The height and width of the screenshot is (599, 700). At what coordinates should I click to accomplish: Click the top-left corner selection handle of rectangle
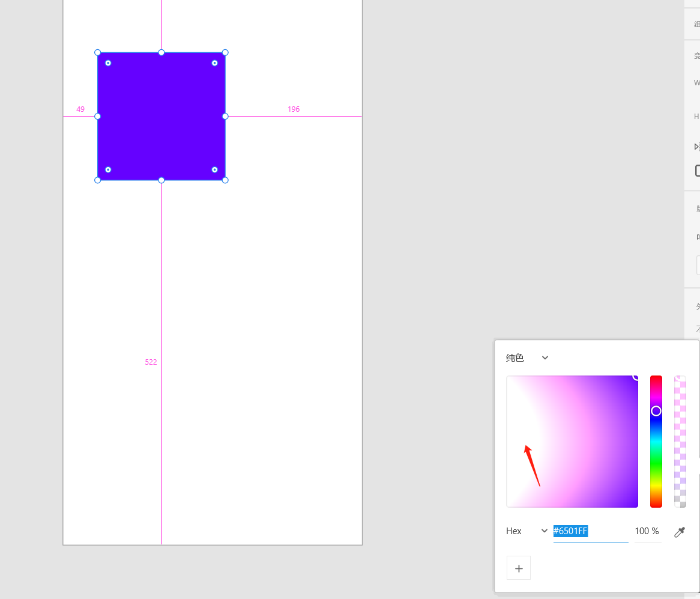(x=98, y=52)
